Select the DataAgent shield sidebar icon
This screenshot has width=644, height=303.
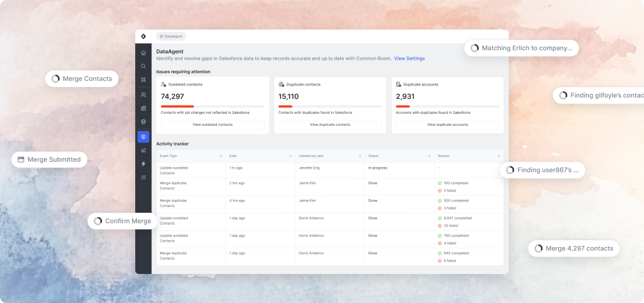tap(143, 137)
